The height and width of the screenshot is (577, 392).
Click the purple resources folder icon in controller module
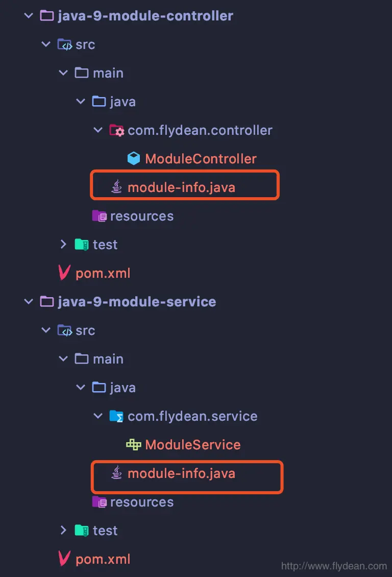coord(100,216)
